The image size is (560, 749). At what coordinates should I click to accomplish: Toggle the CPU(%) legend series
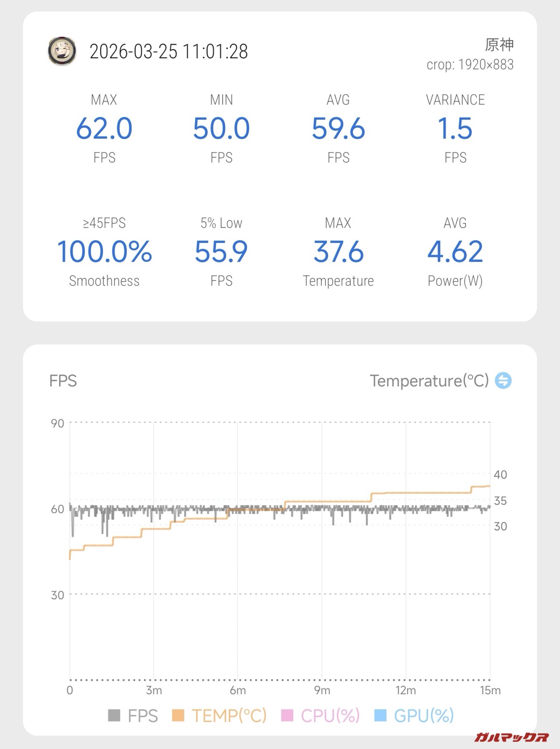point(321,716)
